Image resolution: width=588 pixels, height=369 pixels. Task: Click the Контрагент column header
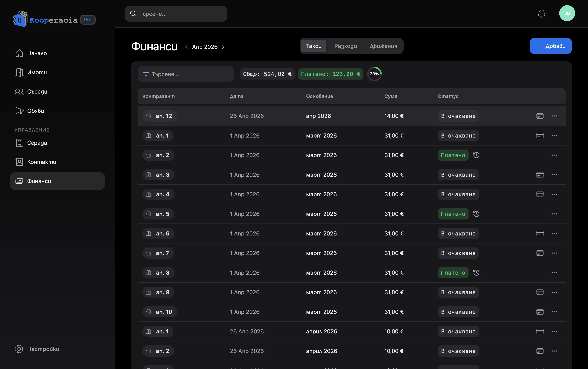pos(158,96)
